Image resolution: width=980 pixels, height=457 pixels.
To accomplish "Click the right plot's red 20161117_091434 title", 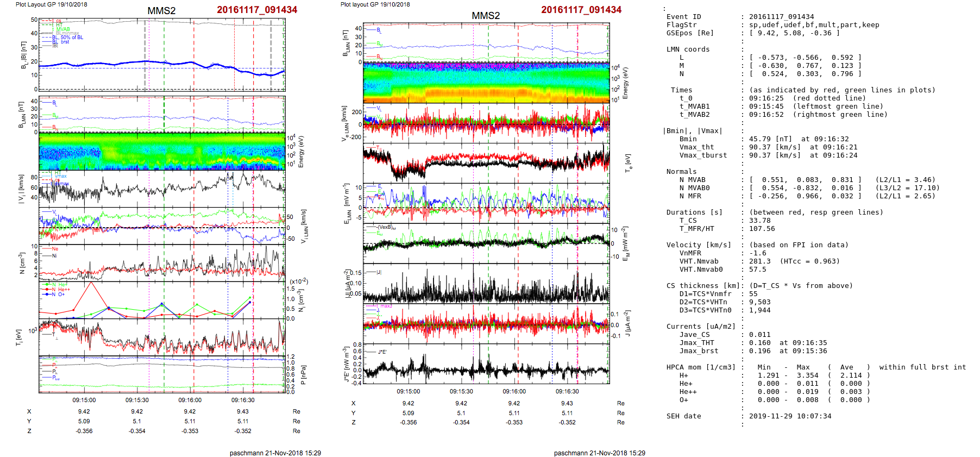I will pyautogui.click(x=581, y=10).
